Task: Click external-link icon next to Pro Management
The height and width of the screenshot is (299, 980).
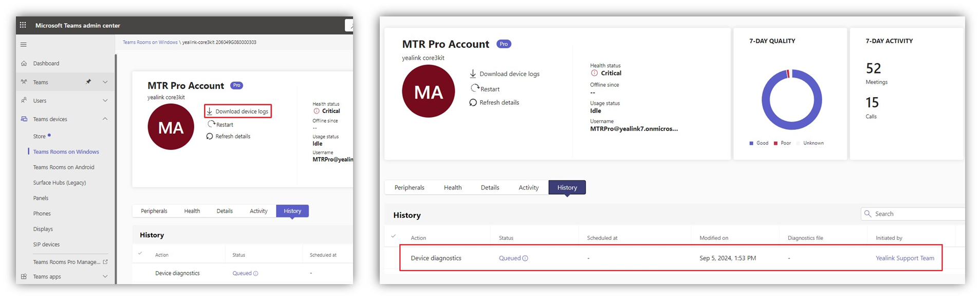Action: [x=105, y=261]
